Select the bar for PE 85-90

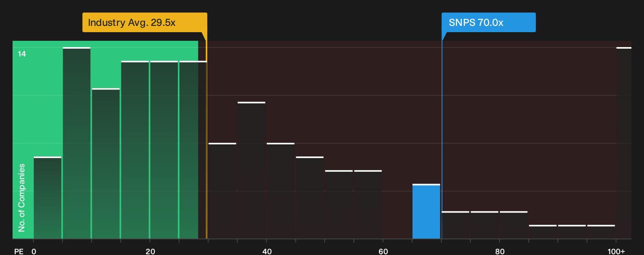click(543, 232)
